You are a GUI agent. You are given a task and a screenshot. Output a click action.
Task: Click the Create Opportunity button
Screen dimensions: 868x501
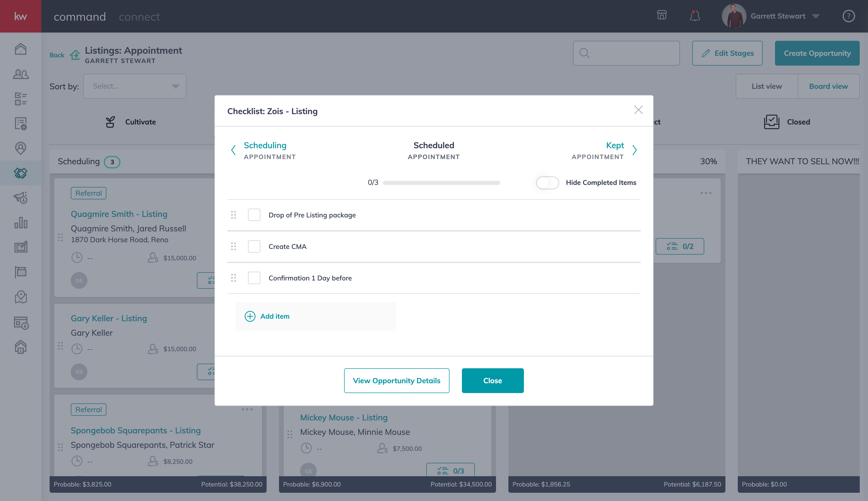click(817, 53)
